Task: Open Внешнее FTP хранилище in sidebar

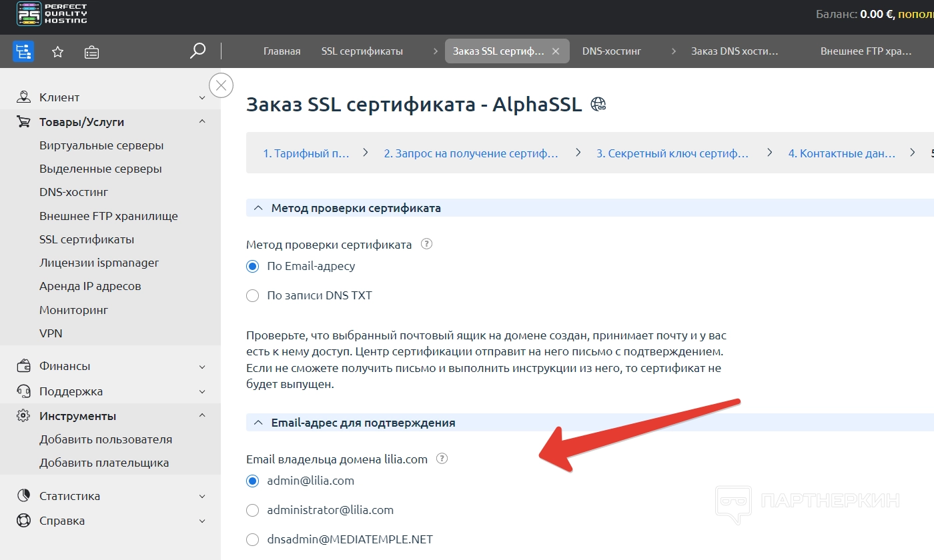Action: (x=109, y=216)
